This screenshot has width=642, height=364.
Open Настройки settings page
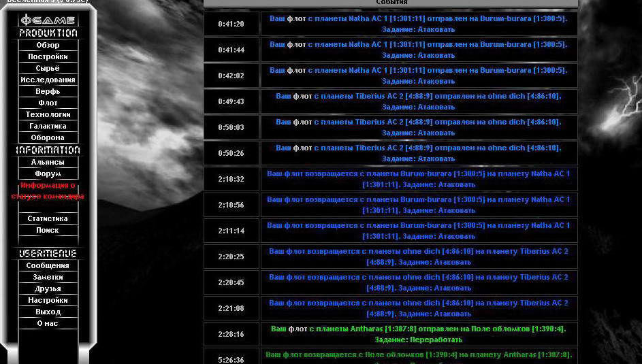(x=48, y=300)
